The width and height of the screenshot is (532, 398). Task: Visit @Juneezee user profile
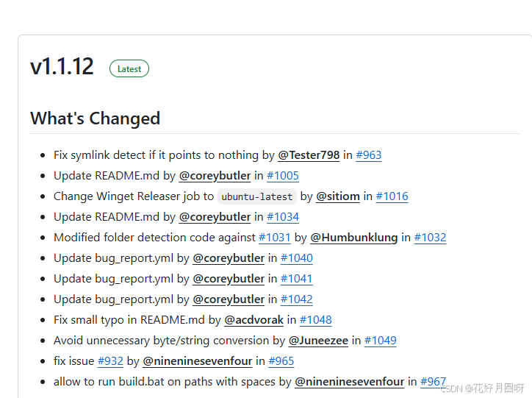coord(319,341)
